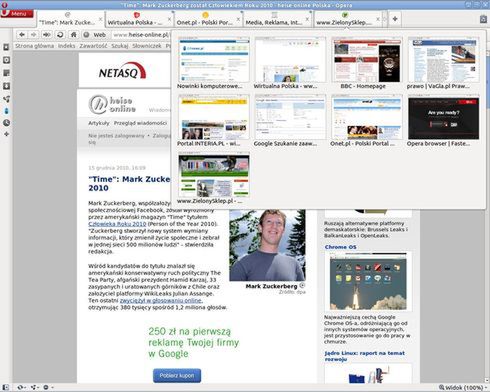Open Google Szukanie zaaw... tab thumbnail

pos(290,120)
